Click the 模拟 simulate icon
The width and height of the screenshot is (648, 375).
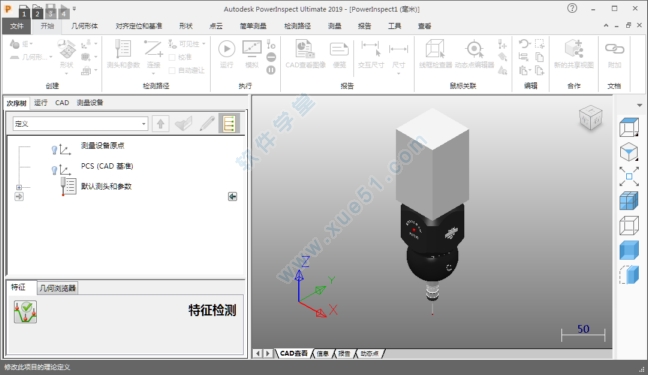(x=252, y=49)
